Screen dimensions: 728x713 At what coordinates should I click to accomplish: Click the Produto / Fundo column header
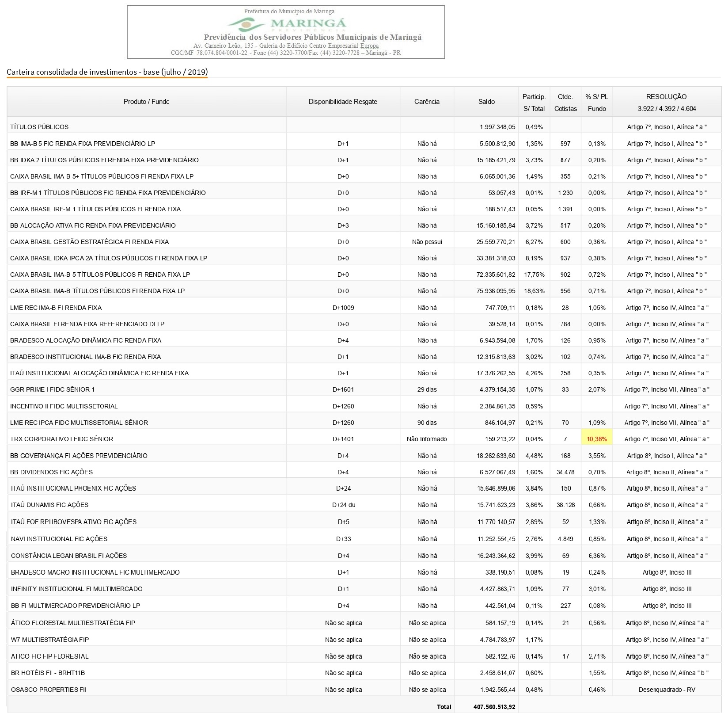click(146, 102)
